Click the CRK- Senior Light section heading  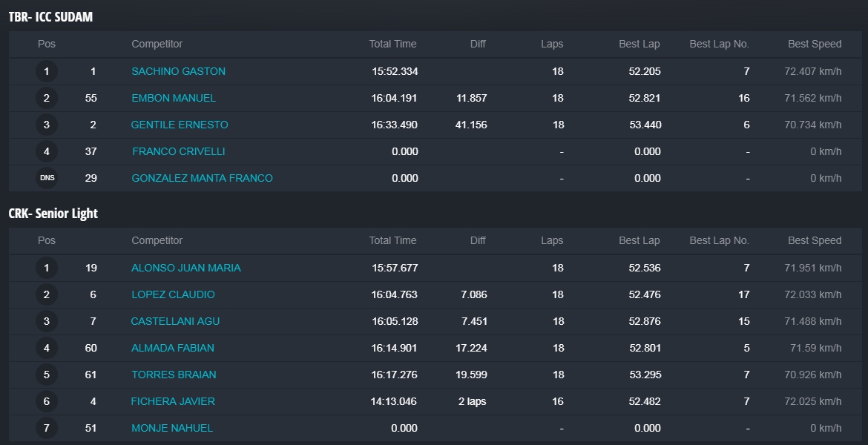(53, 214)
